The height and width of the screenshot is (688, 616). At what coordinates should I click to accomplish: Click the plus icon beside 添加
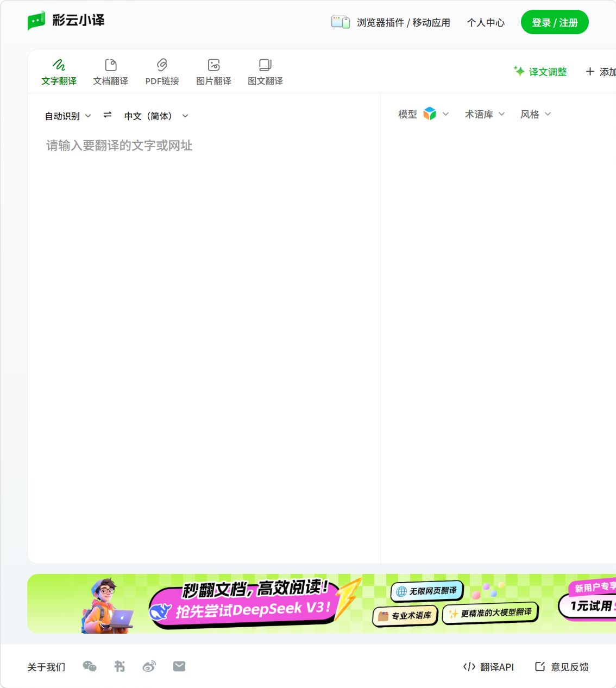coord(590,72)
